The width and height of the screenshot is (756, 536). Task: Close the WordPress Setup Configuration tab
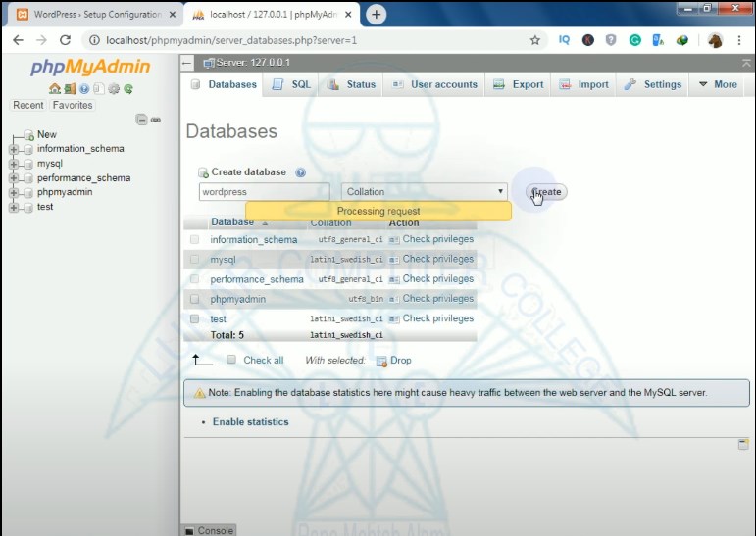[173, 15]
